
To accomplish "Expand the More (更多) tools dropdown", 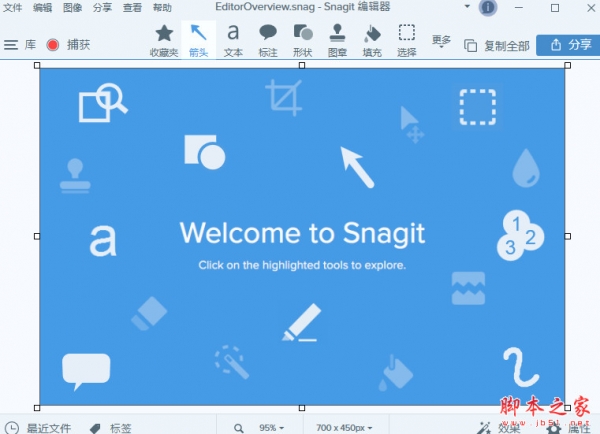I will pos(441,41).
